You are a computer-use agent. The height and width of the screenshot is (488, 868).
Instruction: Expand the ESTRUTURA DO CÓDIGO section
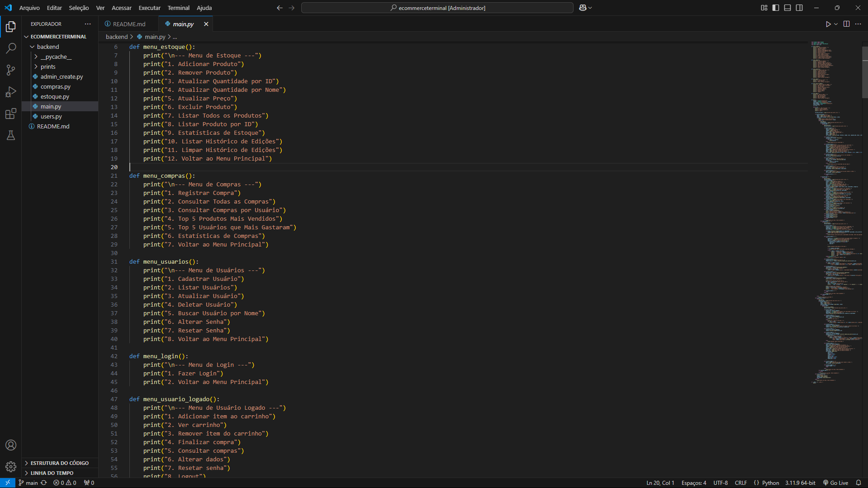click(x=59, y=463)
